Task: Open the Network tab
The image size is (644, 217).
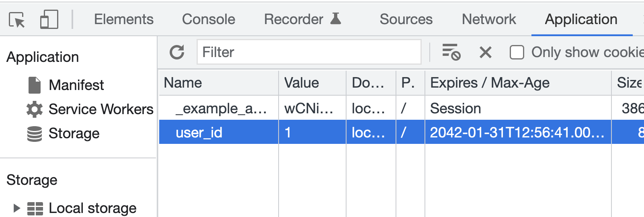Action: [x=489, y=19]
